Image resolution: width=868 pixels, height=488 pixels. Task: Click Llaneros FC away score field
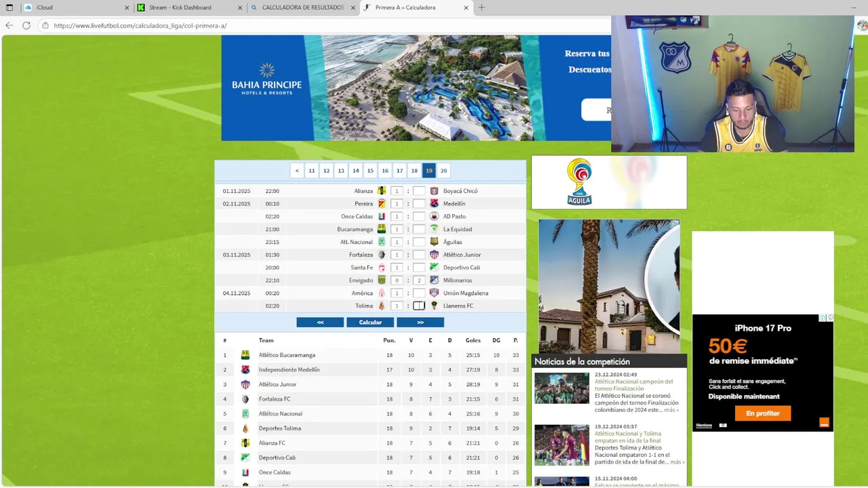pyautogui.click(x=419, y=306)
